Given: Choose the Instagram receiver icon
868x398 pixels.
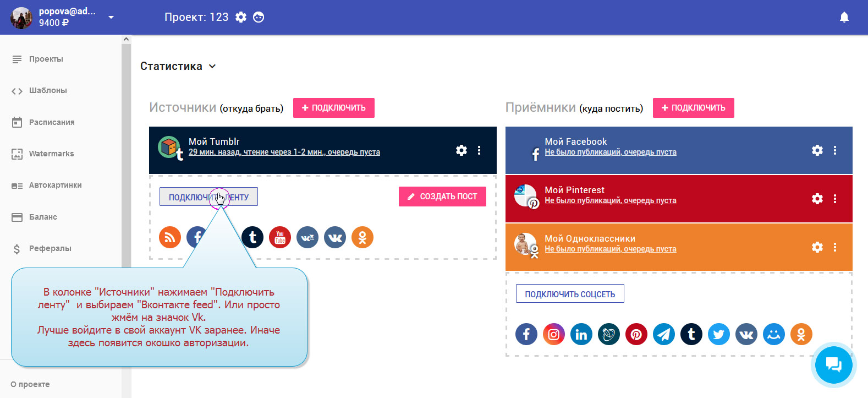Looking at the screenshot, I should (554, 334).
